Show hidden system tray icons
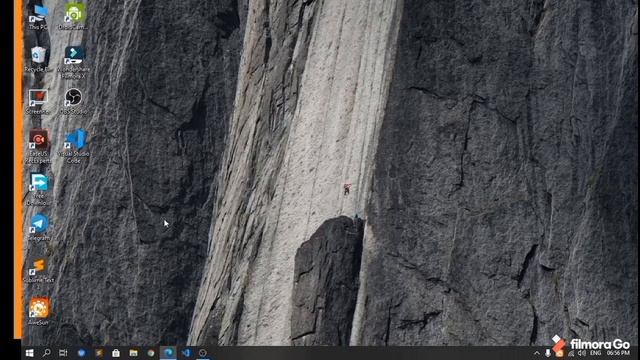 [x=537, y=353]
